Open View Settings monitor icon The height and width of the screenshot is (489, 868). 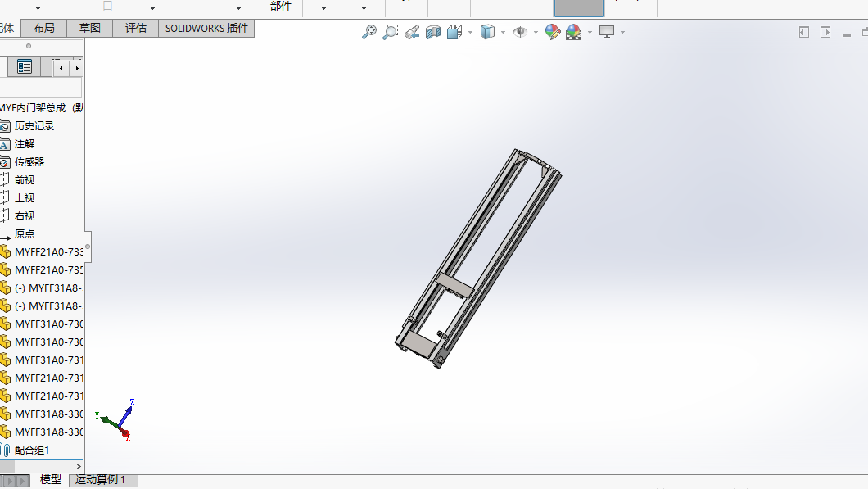click(607, 32)
